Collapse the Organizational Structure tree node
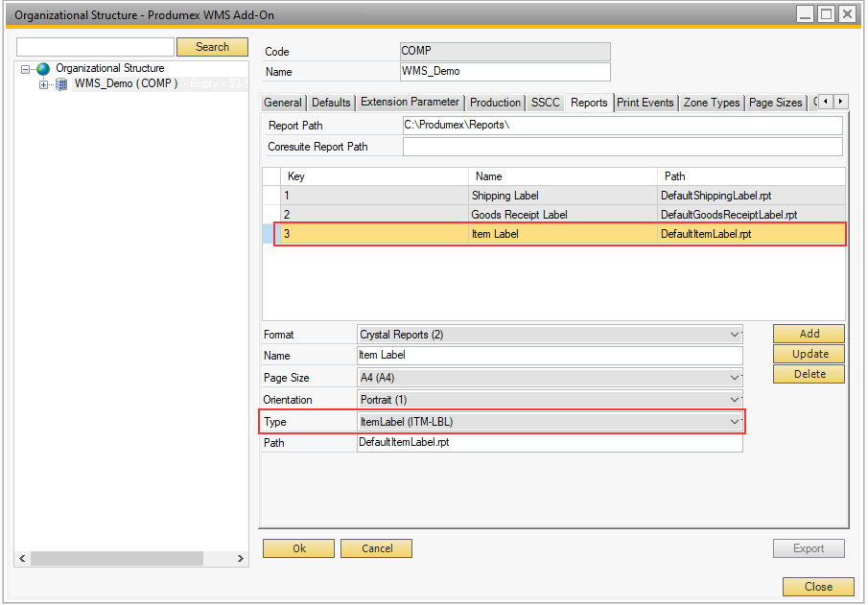 point(26,69)
